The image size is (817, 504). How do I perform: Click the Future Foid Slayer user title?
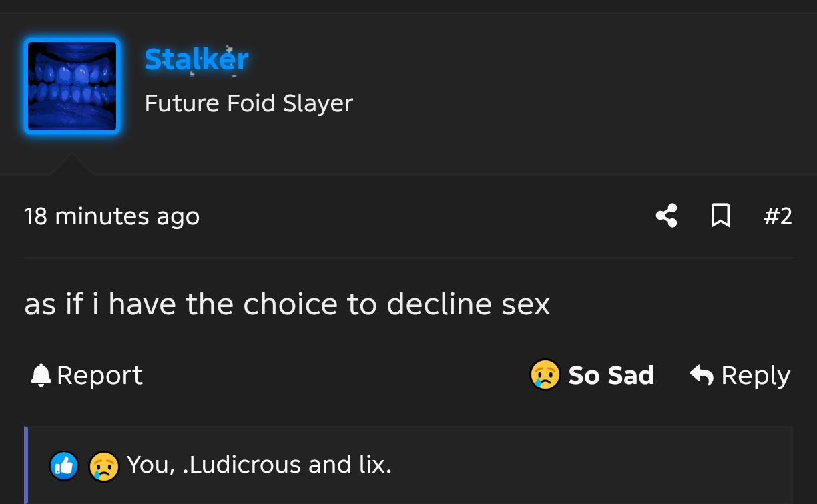tap(248, 103)
